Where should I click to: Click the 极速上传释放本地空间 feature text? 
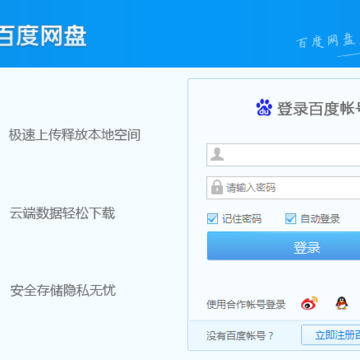(75, 135)
